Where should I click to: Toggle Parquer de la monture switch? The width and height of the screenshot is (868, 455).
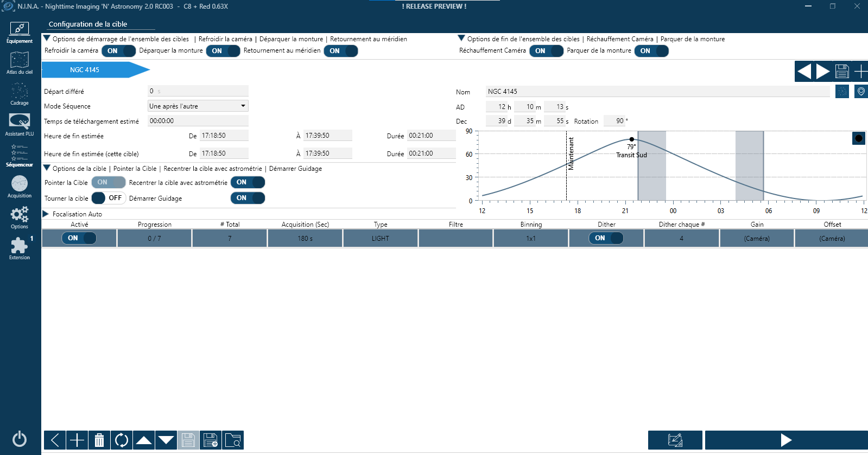point(651,51)
